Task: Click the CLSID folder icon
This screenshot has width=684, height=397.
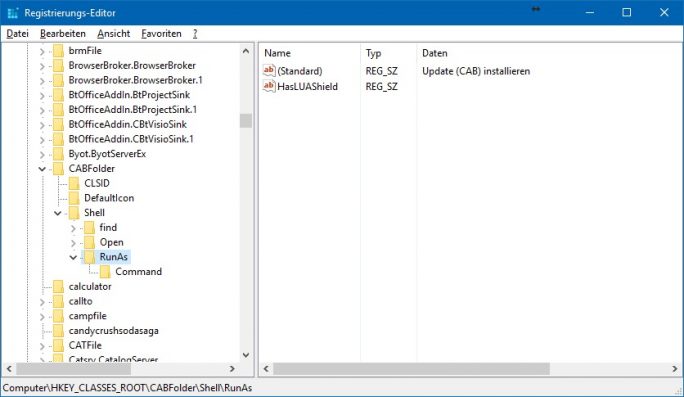Action: (74, 184)
